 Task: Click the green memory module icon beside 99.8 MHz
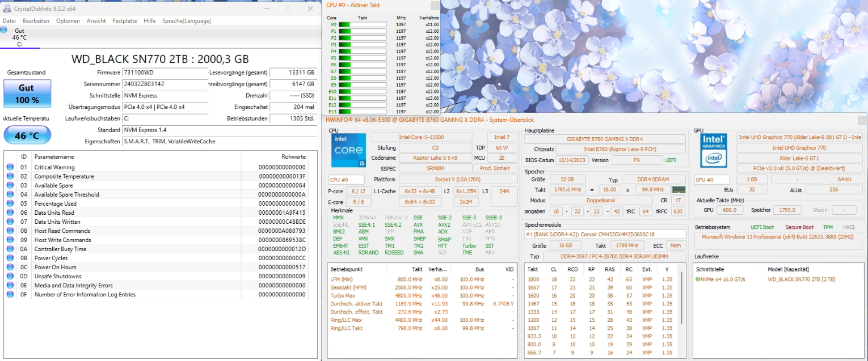tap(679, 190)
